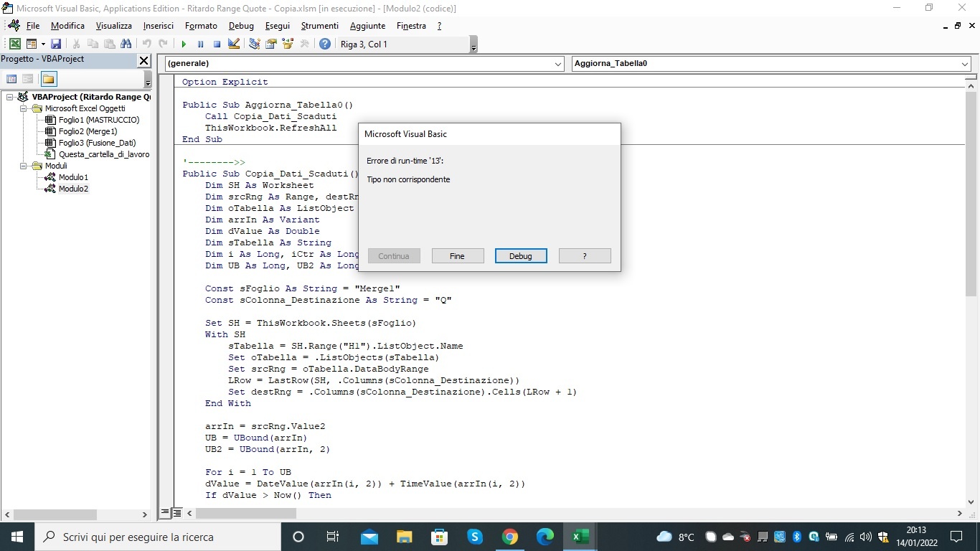
Task: Collapse the VBAProject root tree node
Action: click(10, 97)
